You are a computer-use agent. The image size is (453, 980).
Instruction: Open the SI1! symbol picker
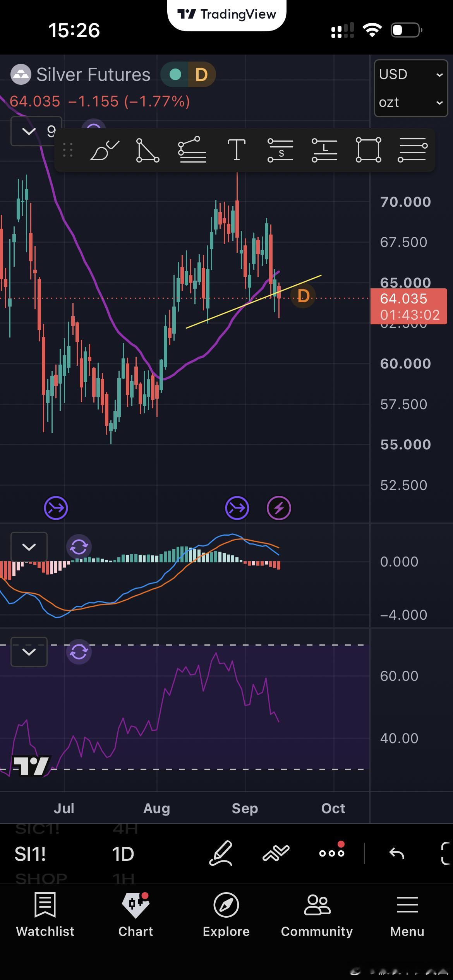click(x=30, y=854)
